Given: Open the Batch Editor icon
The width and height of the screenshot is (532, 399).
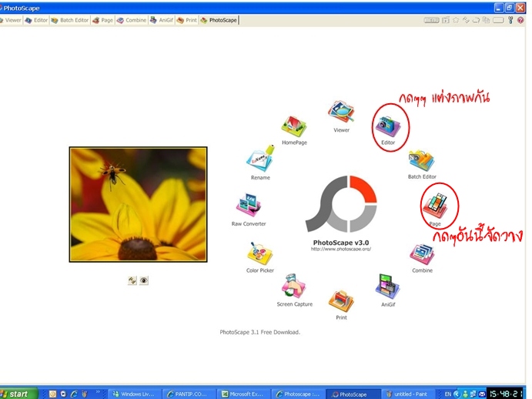Looking at the screenshot, I should [x=421, y=160].
